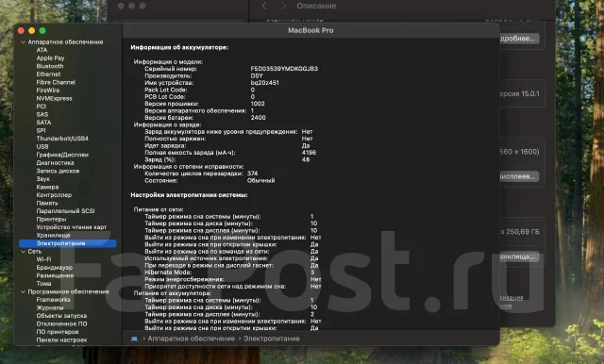Select ATA in the hardware list
Image resolution: width=604 pixels, height=364 pixels.
tap(42, 50)
